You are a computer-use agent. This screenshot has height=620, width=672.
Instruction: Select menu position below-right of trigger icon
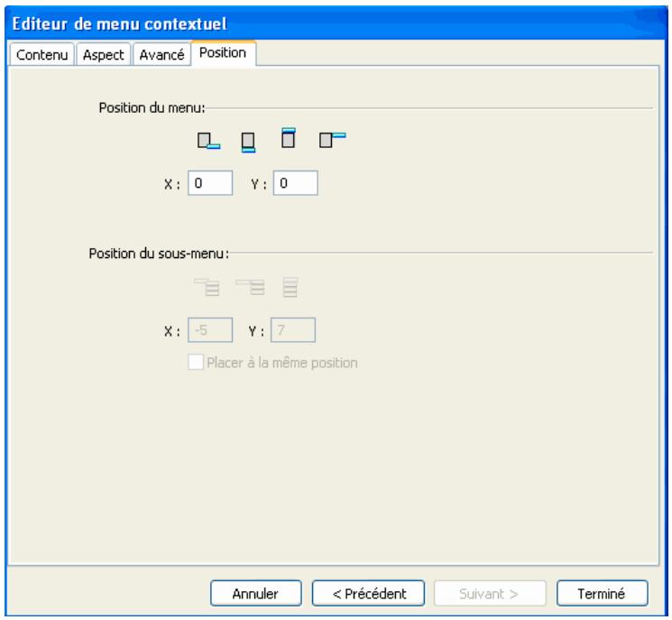click(208, 141)
